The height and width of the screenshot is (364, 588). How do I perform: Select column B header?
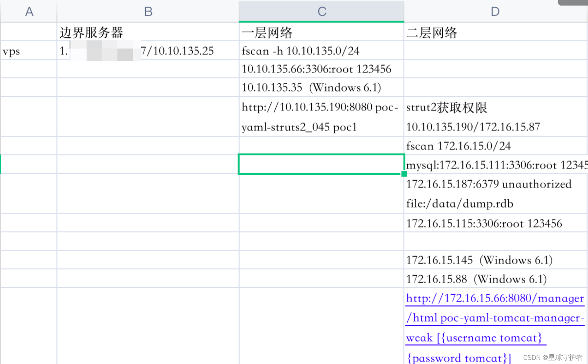click(x=148, y=11)
